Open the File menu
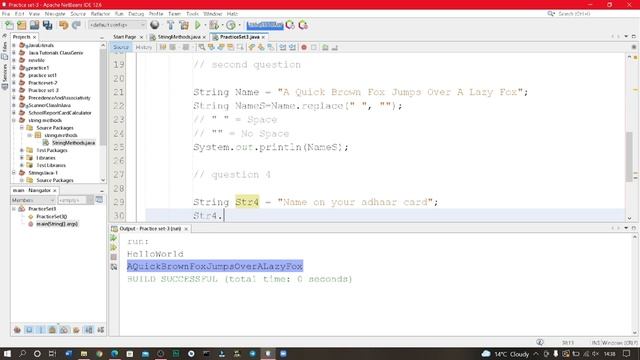The width and height of the screenshot is (640, 360). tap(6, 13)
